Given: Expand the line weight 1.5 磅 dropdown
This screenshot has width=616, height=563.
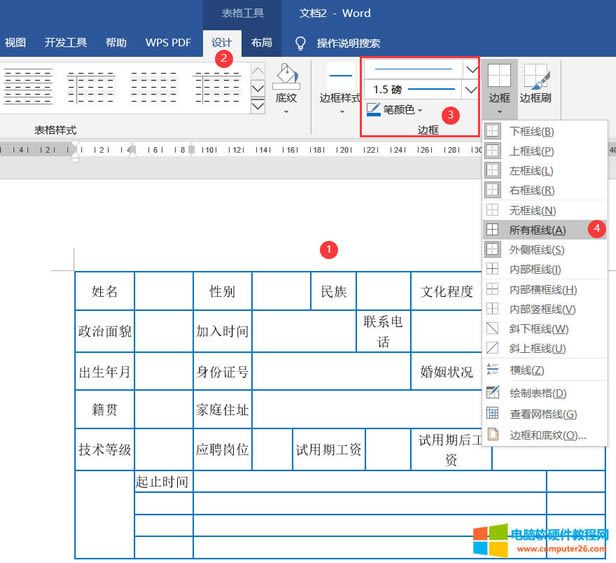Looking at the screenshot, I should pyautogui.click(x=471, y=90).
